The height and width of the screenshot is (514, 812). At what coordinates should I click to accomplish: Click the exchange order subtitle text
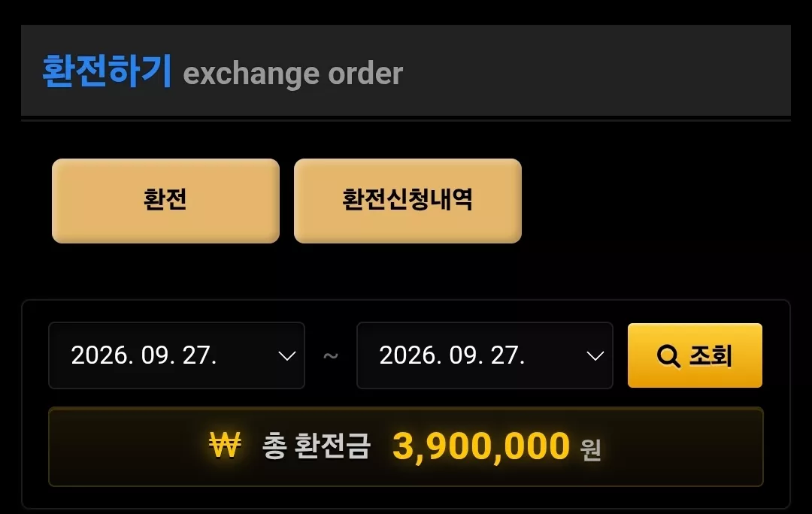[x=292, y=74]
